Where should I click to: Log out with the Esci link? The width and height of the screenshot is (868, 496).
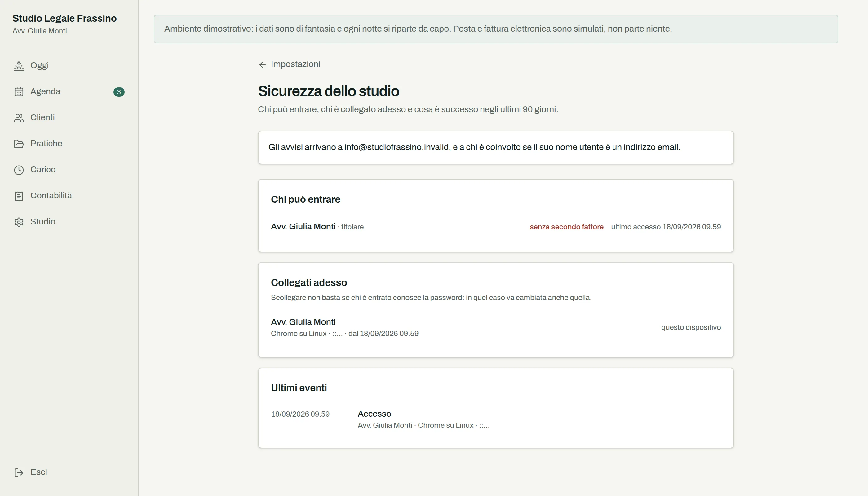coord(69,472)
